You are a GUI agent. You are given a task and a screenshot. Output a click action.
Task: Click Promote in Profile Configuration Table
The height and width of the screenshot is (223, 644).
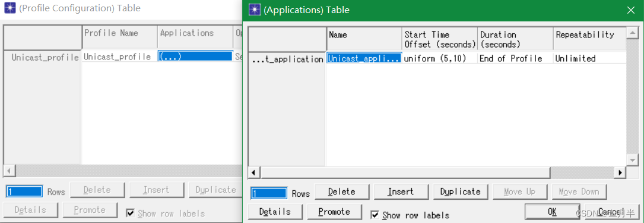click(90, 210)
